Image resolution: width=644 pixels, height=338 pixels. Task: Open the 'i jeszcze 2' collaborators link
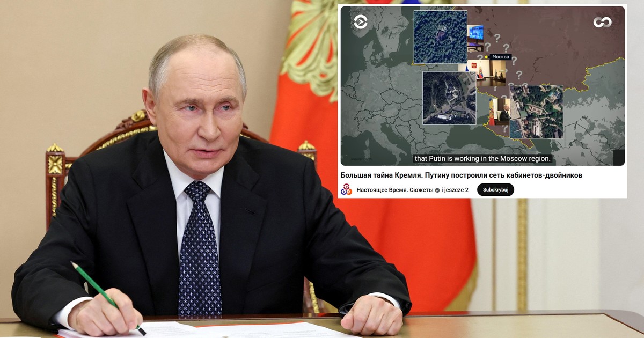(x=455, y=190)
